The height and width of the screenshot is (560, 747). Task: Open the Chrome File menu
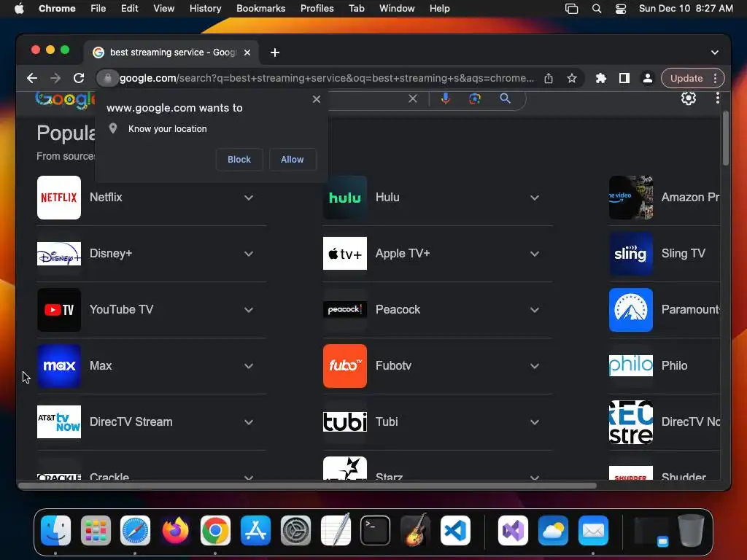(98, 9)
